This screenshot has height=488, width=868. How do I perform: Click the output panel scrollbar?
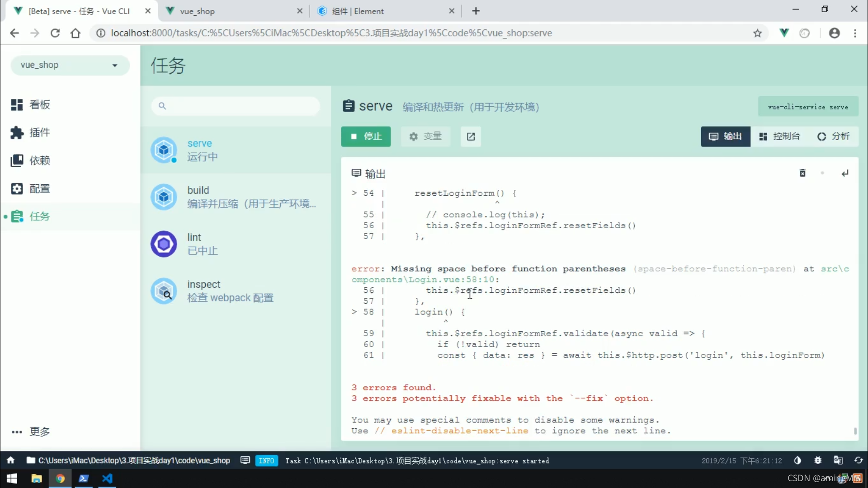pyautogui.click(x=855, y=431)
